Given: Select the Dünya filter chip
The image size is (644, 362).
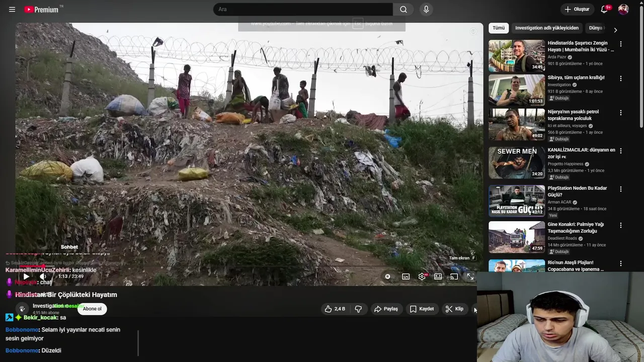Looking at the screenshot, I should pos(596,28).
